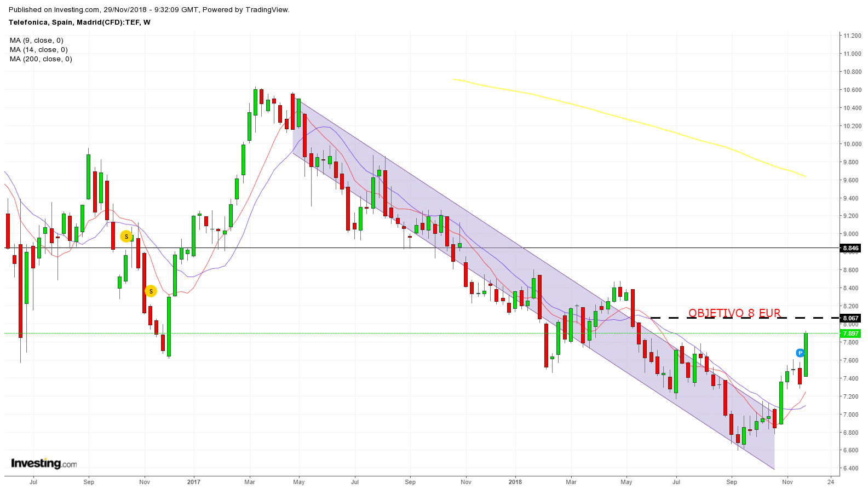Viewport: 868px width, 489px height.
Task: Click the yellow S marker near 8.400 level
Action: tap(151, 291)
